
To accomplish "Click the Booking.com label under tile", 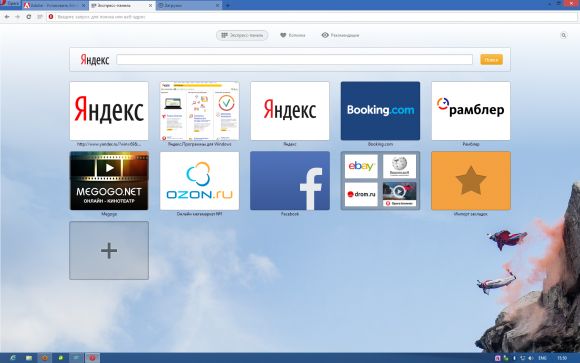I will (380, 144).
